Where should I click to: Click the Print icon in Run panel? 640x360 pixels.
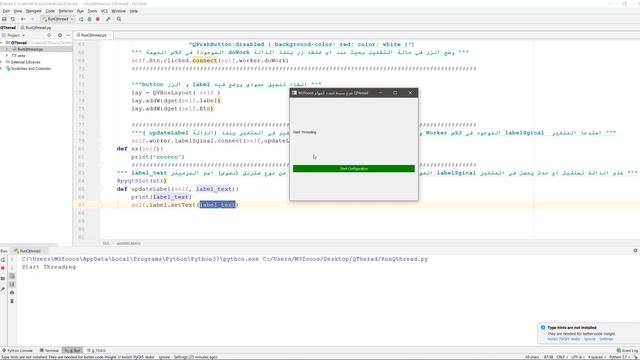(12, 293)
